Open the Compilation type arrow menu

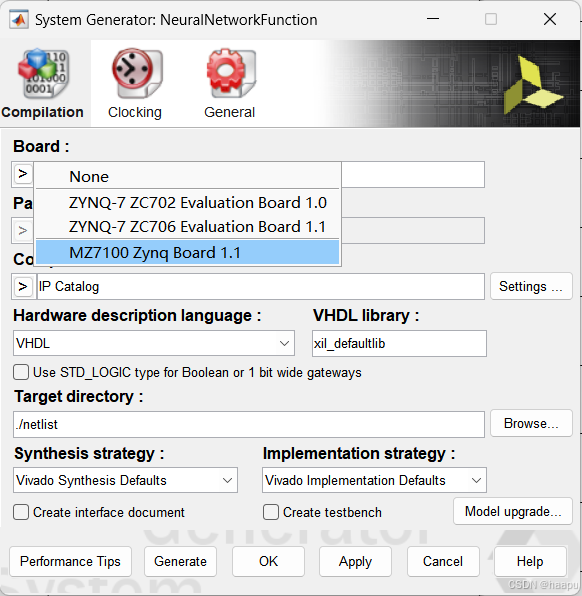[22, 286]
